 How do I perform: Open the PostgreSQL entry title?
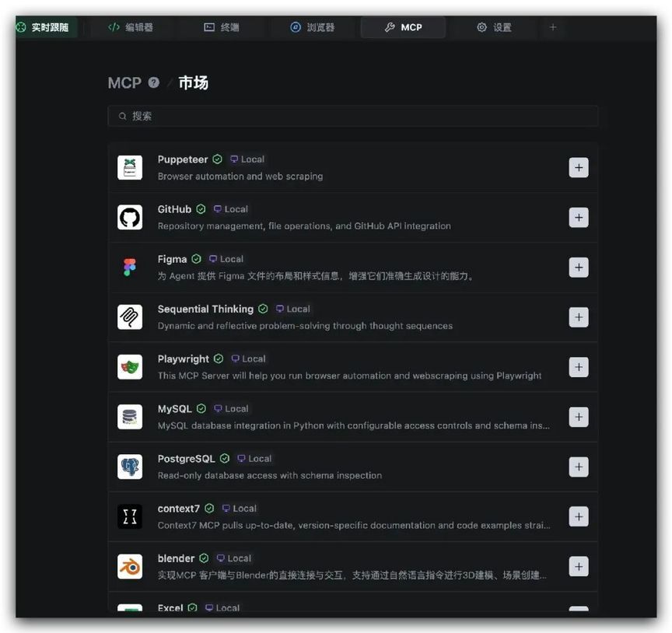click(x=187, y=459)
